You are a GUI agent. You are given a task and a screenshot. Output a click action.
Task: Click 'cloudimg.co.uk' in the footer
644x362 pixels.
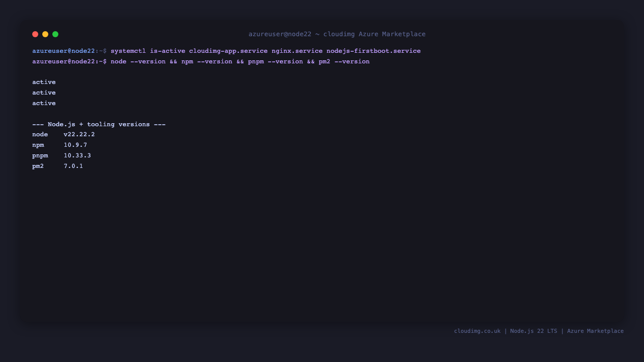(477, 331)
